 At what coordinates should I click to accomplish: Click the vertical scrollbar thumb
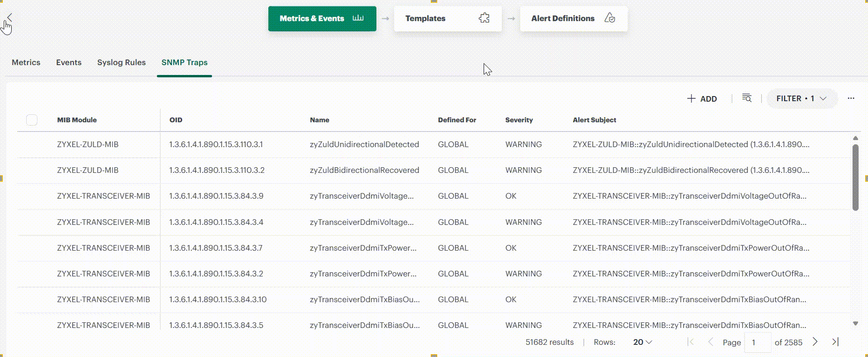tap(855, 177)
